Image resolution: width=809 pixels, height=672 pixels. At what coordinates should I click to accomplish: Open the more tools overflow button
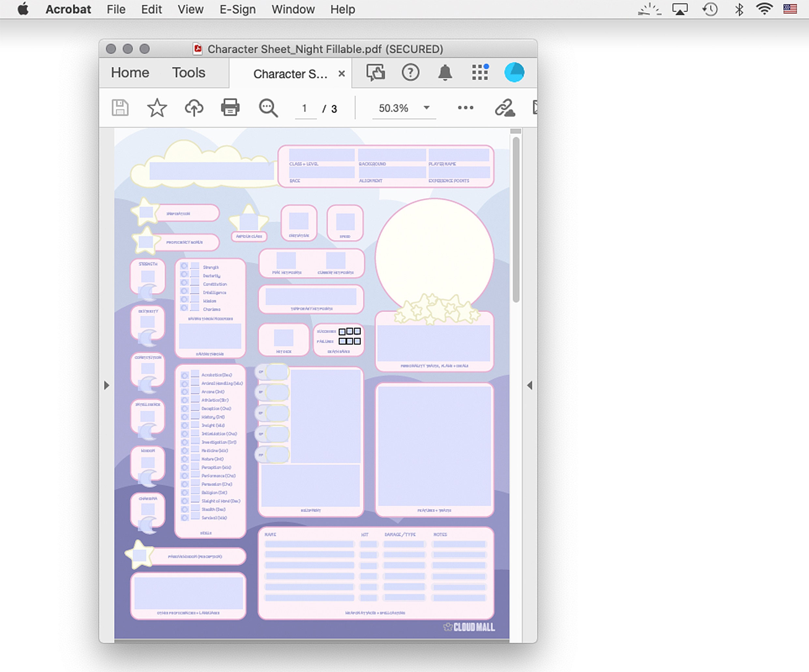pos(465,108)
